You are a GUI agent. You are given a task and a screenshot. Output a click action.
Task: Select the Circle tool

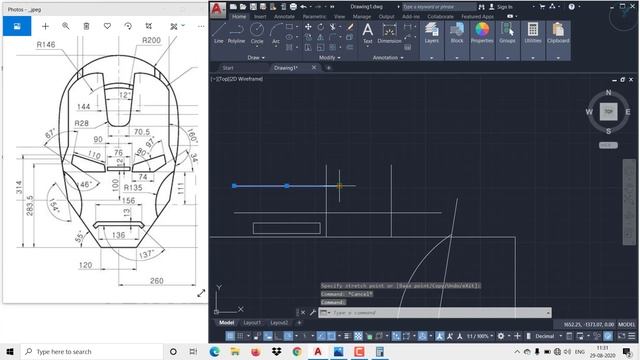257,33
